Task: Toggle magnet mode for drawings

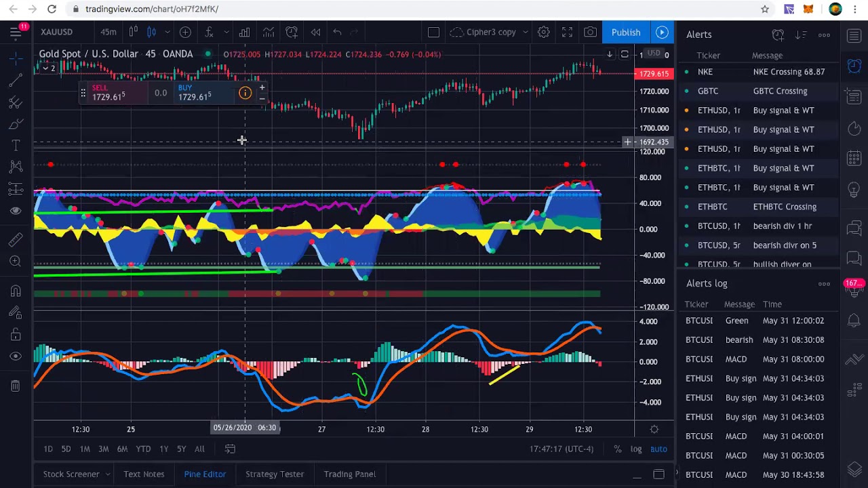Action: 16,291
